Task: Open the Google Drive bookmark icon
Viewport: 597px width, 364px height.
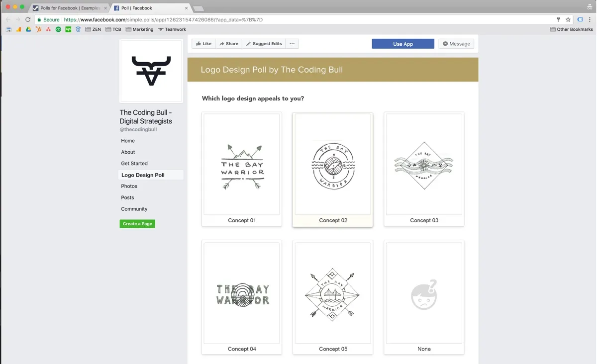Action: pyautogui.click(x=28, y=29)
